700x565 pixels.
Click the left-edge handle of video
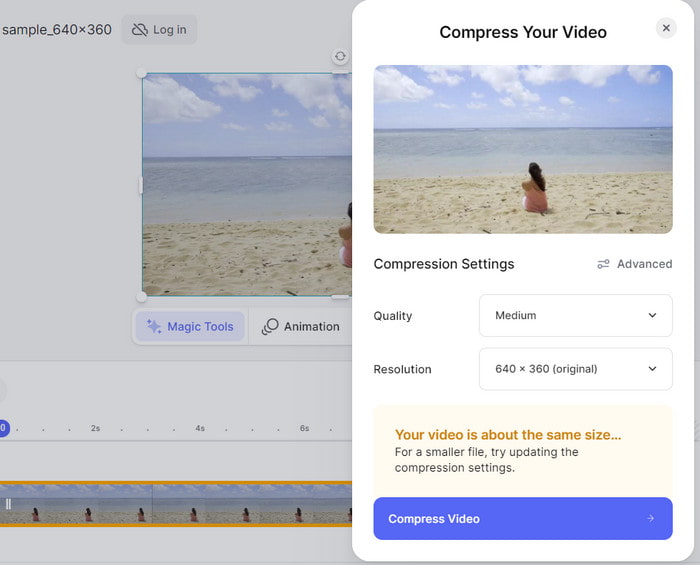[x=141, y=185]
